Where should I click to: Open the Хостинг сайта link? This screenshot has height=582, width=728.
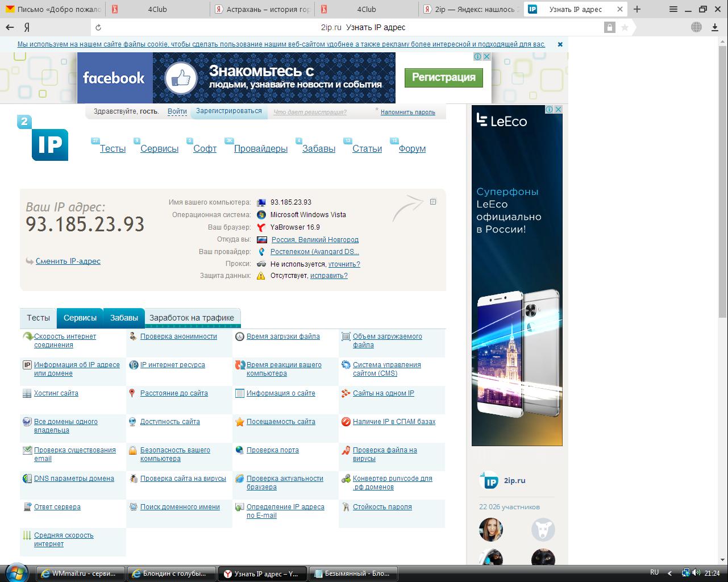(56, 393)
